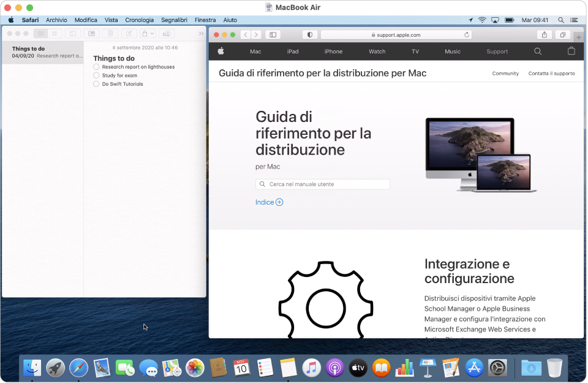
Task: Toggle the Notes folders sidebar
Action: (x=73, y=34)
